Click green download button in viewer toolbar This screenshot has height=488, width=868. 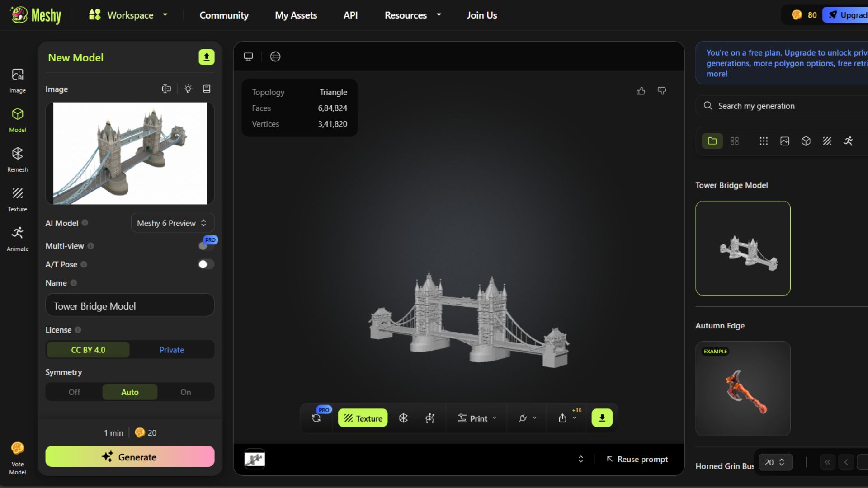click(602, 418)
